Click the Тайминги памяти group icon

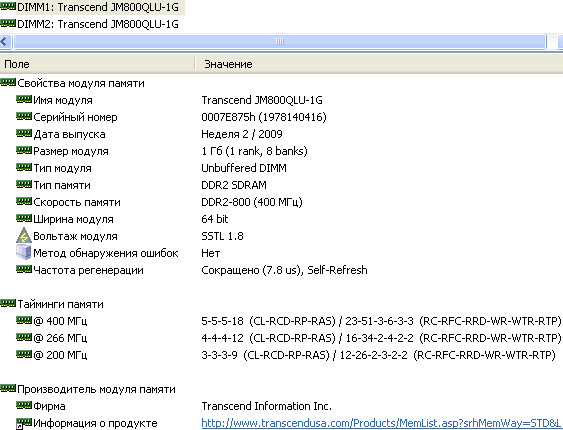[8, 304]
